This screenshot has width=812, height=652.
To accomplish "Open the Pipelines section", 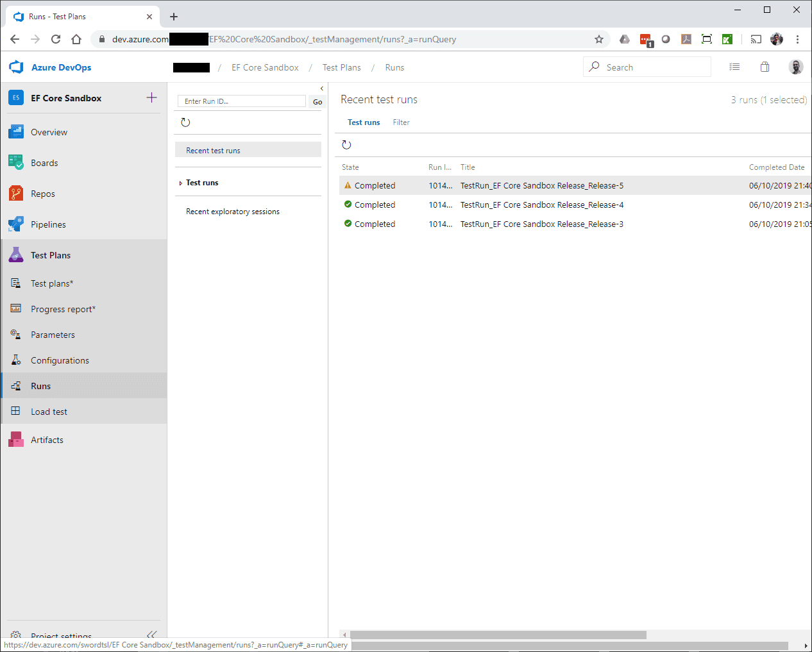I will tap(48, 224).
